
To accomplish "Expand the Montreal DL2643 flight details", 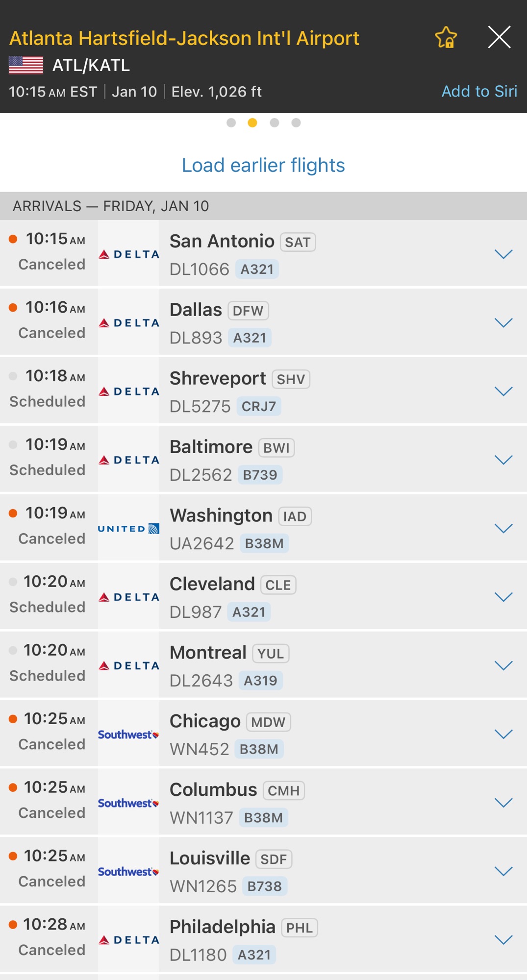I will click(503, 665).
